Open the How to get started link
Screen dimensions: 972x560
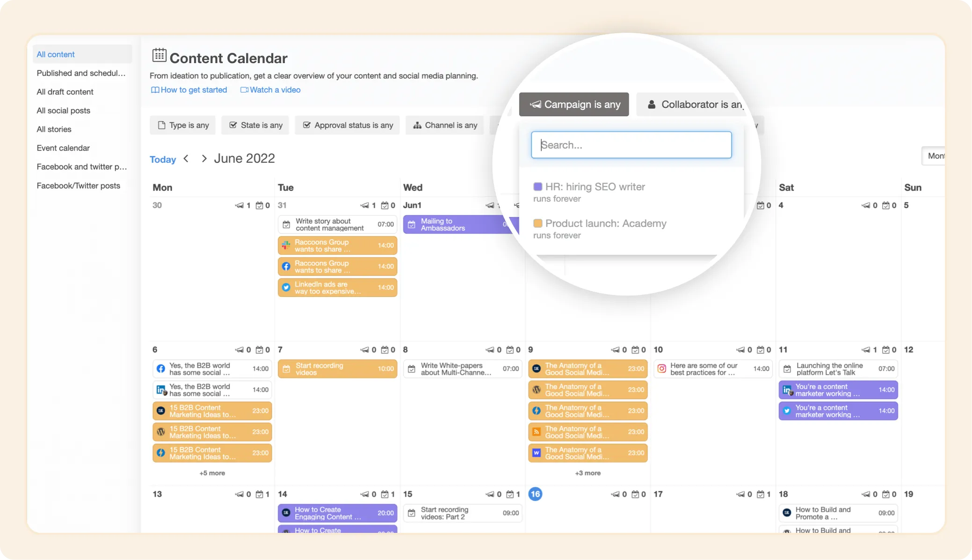pos(189,90)
